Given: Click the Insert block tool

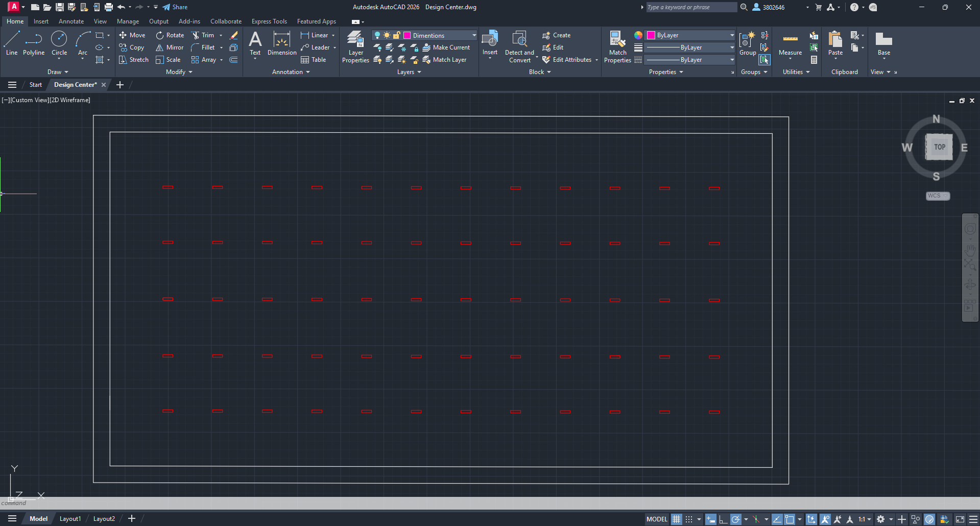Looking at the screenshot, I should [490, 43].
